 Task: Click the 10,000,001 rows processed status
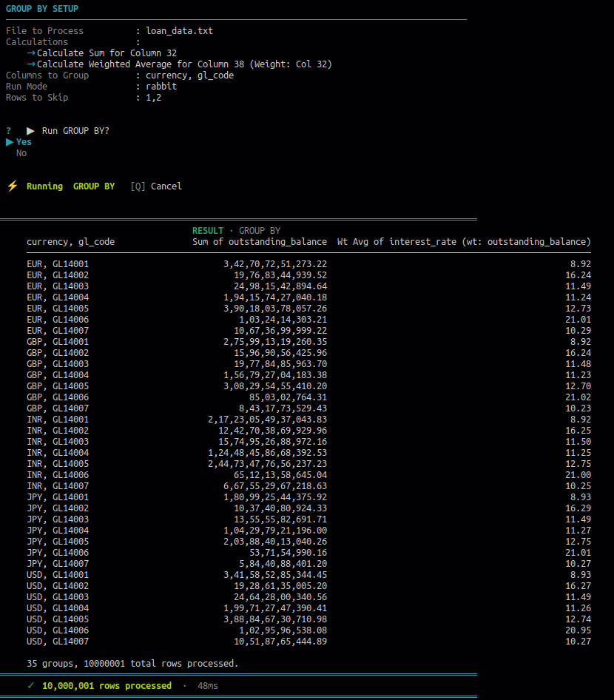pos(107,686)
